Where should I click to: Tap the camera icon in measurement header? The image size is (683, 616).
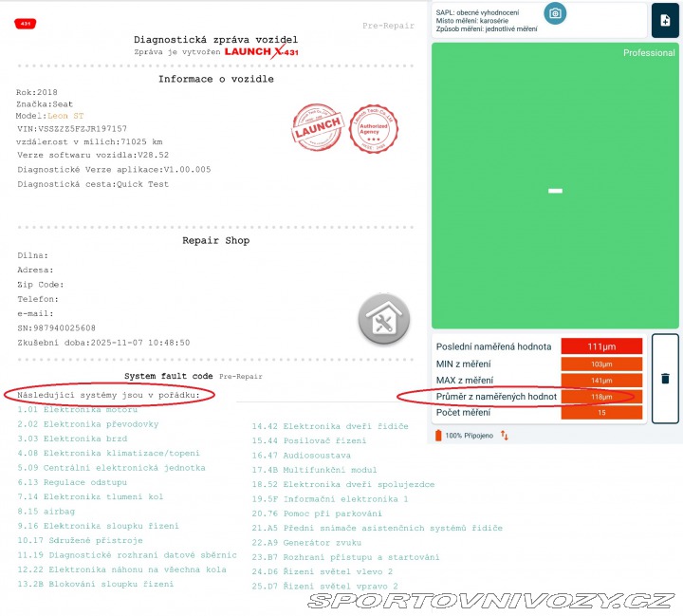556,13
